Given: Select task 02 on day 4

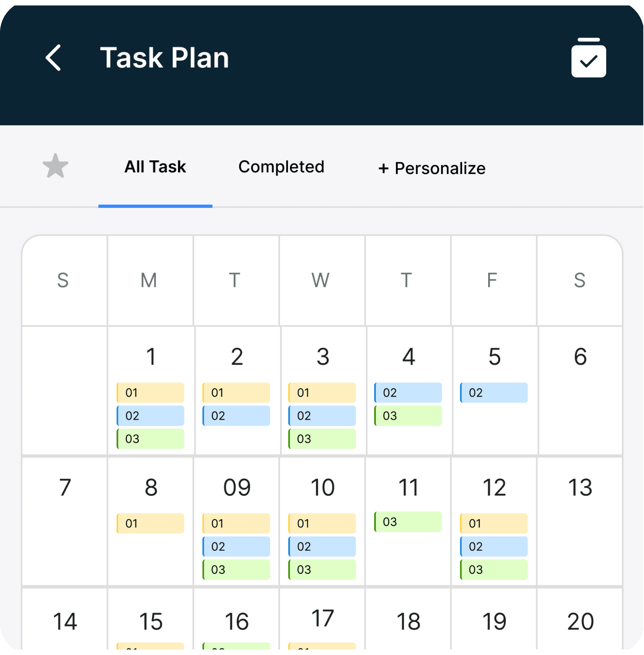Looking at the screenshot, I should (408, 393).
